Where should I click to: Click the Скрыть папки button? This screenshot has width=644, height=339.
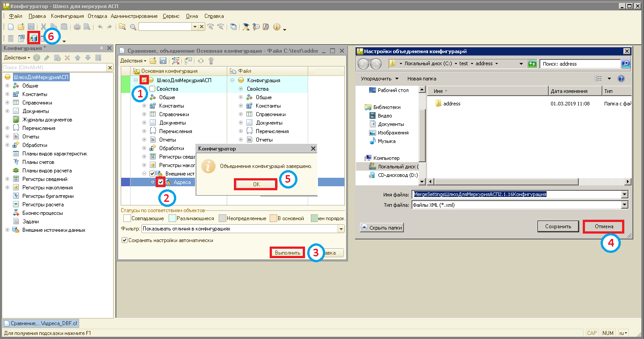(x=381, y=228)
